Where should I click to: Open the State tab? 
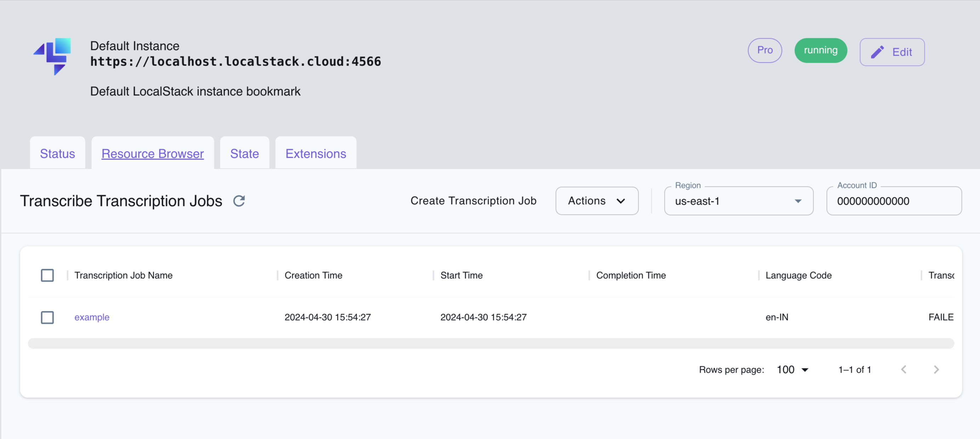pyautogui.click(x=244, y=154)
